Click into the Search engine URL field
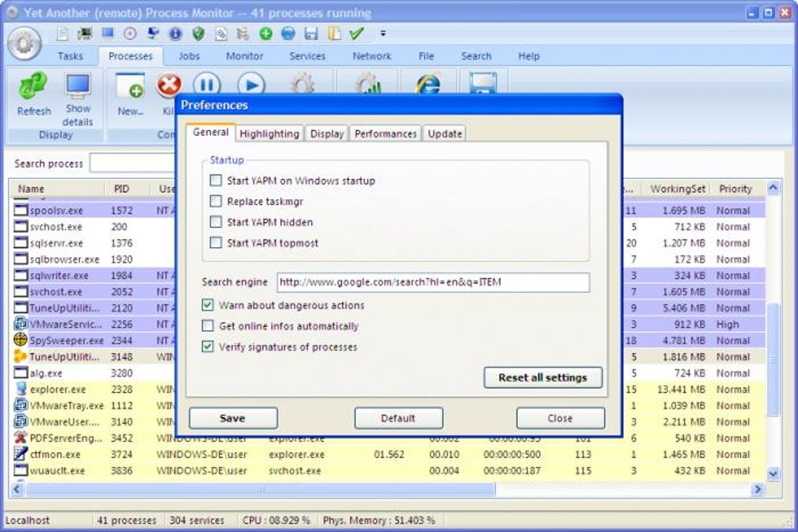This screenshot has height=532, width=798. 433,282
